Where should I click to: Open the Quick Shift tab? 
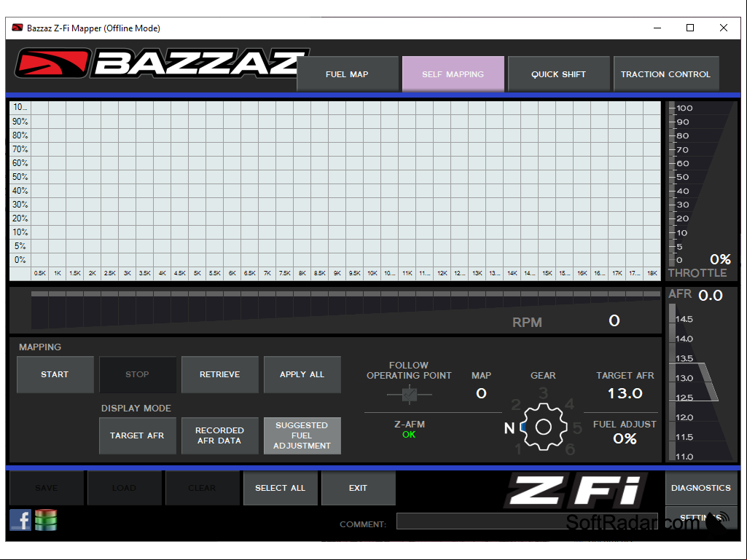point(559,74)
